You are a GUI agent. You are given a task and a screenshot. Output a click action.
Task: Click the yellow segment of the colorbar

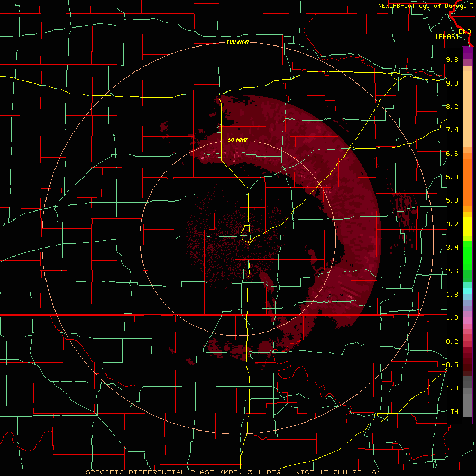click(x=467, y=226)
